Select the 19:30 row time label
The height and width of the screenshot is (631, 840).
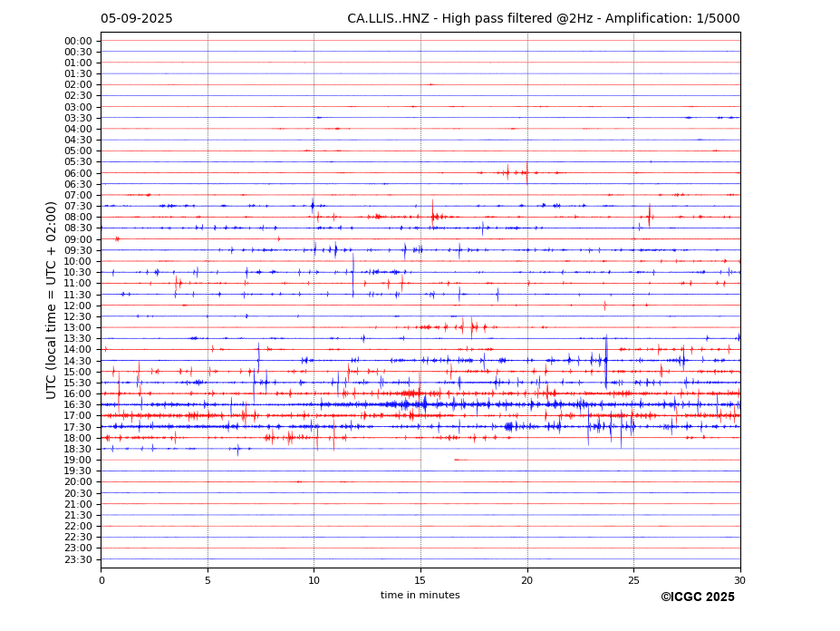pos(78,471)
